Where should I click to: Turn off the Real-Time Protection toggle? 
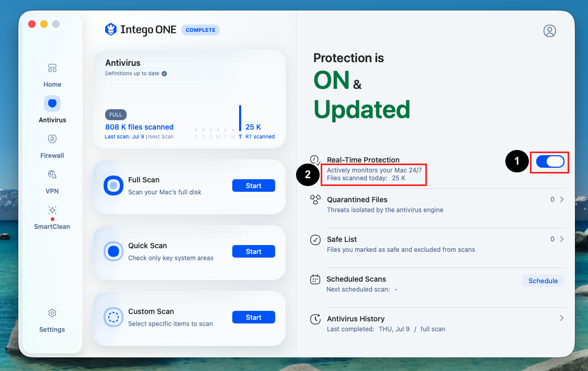click(550, 161)
